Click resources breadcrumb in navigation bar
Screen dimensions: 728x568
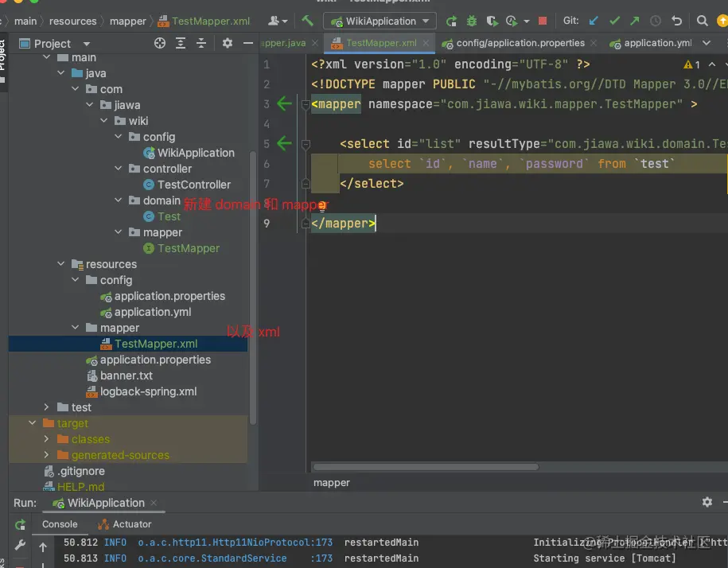coord(73,21)
